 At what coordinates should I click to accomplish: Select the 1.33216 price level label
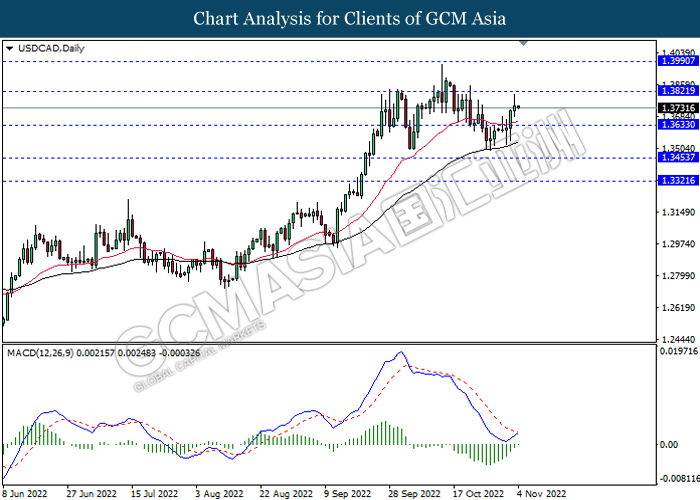pos(678,181)
